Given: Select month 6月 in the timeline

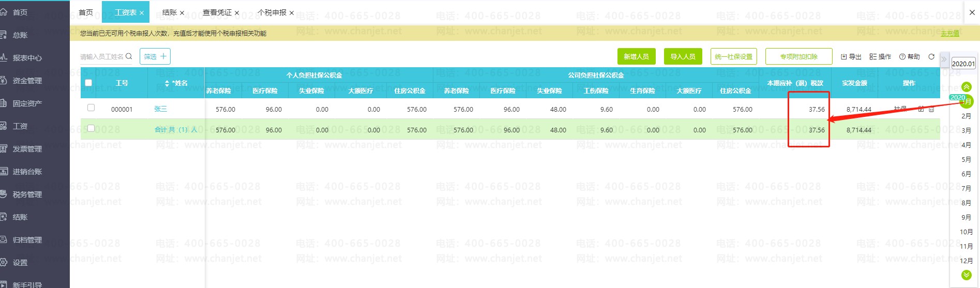Looking at the screenshot, I should point(966,174).
